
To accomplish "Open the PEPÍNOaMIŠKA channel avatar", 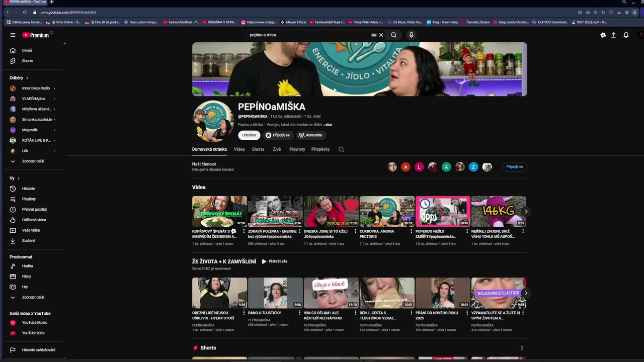I will click(213, 121).
